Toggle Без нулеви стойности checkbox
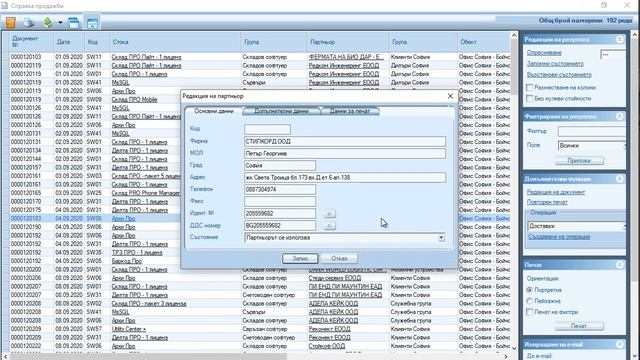Screen dimensions: 640x360 click(529, 98)
